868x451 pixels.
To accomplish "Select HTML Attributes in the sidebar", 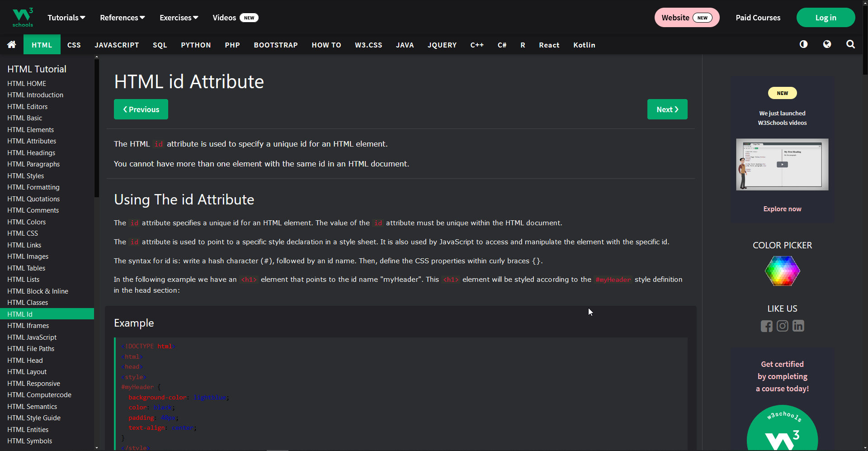I will tap(32, 141).
